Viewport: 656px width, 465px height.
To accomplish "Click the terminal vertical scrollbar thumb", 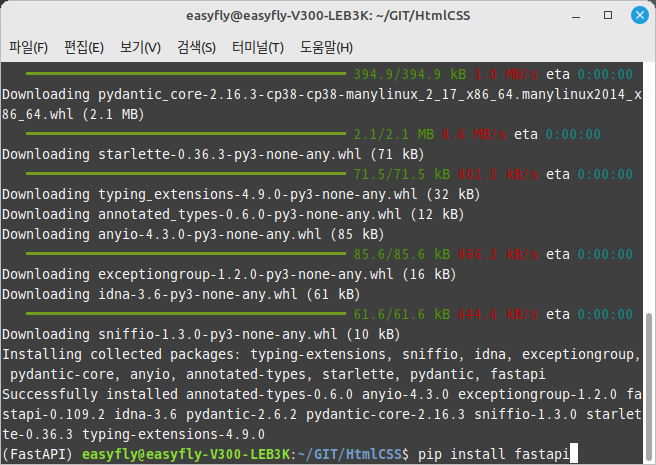I will pyautogui.click(x=649, y=387).
